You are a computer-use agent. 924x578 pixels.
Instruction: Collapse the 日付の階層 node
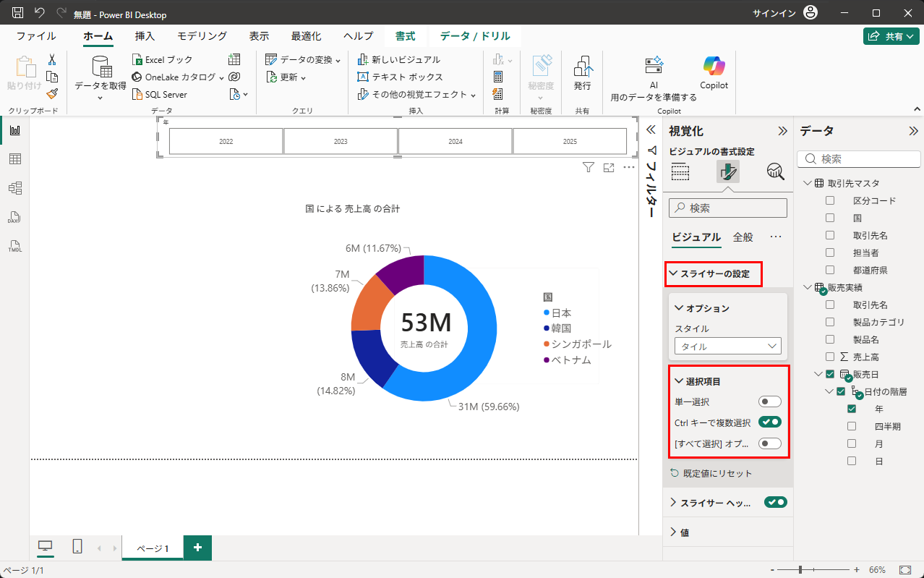(x=829, y=391)
